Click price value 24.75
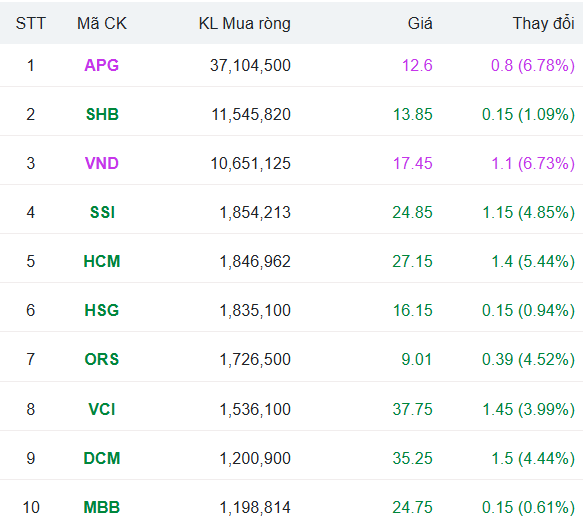Screen dimensions: 583x525 click(x=412, y=508)
